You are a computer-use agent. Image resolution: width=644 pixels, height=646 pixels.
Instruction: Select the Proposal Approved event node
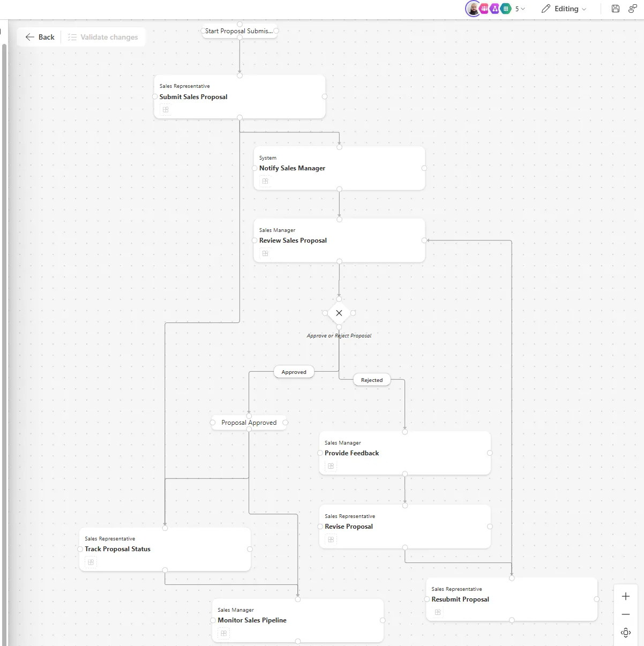point(249,423)
